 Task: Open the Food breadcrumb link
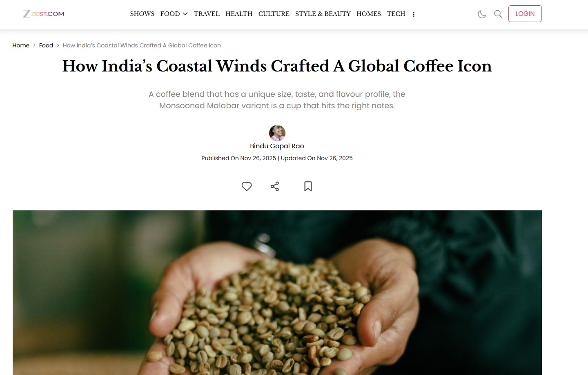click(46, 45)
